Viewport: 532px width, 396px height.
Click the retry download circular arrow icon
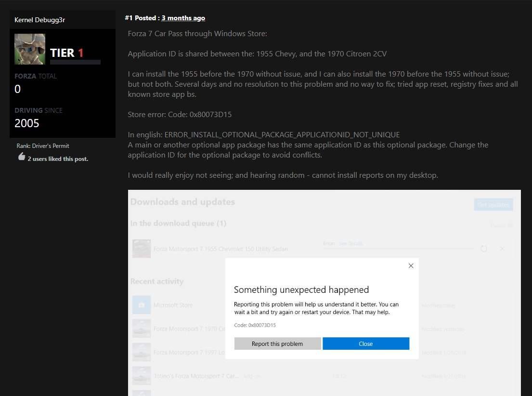click(484, 249)
